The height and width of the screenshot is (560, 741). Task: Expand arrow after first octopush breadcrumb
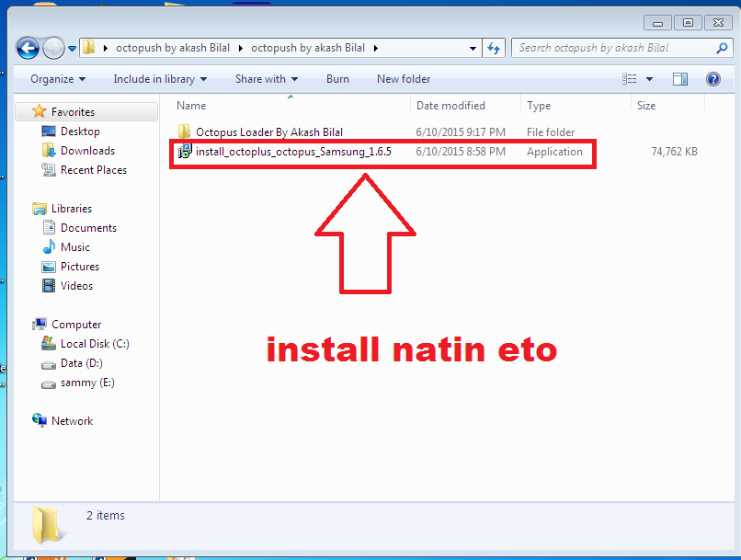click(x=241, y=48)
